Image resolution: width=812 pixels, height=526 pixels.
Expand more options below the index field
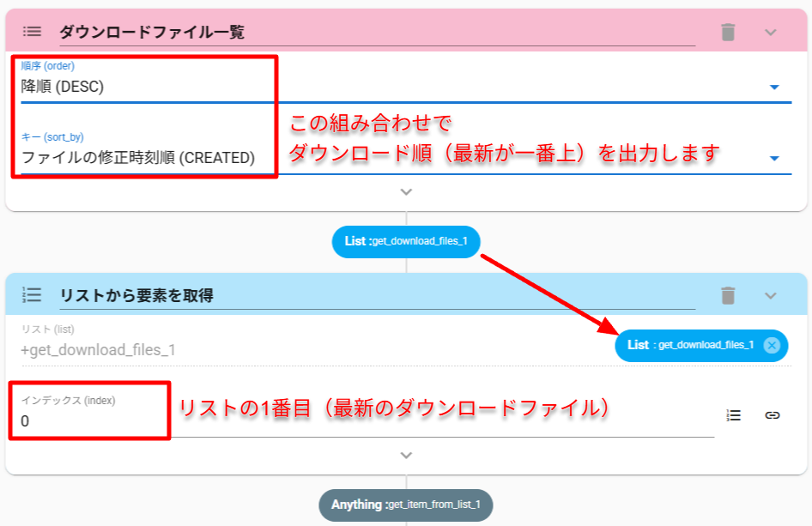pos(406,456)
